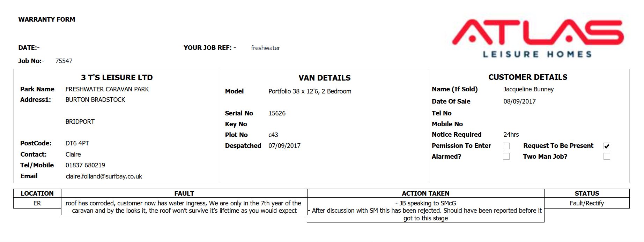Select the Notice Required value 24hrs

511,135
